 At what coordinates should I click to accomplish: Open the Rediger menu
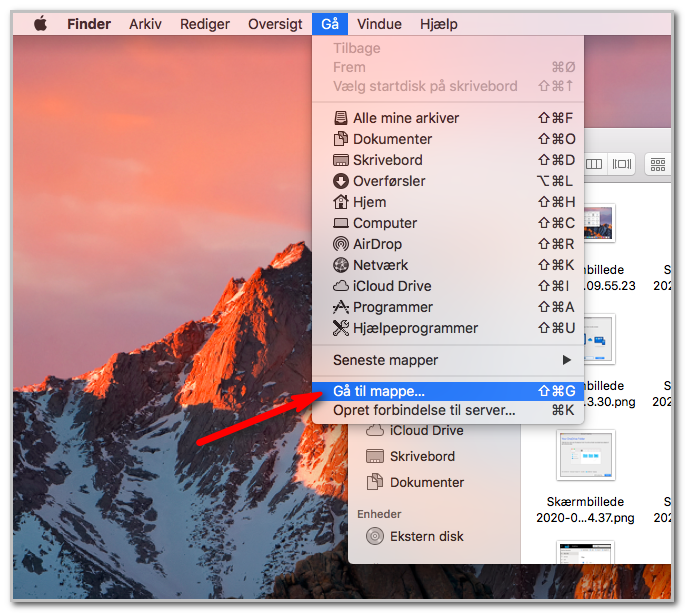coord(204,24)
